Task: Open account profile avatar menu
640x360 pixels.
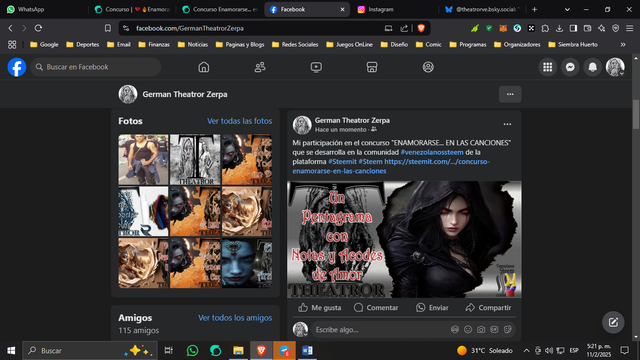Action: coord(615,67)
